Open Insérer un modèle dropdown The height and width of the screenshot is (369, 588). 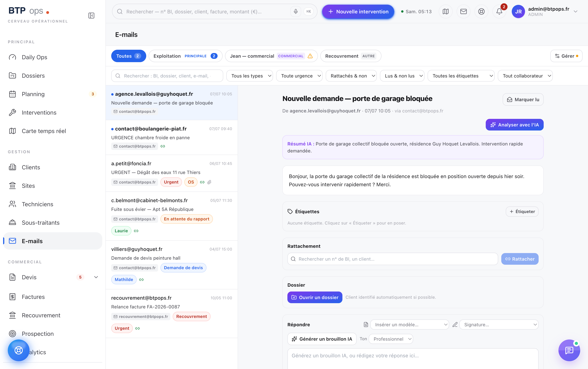[409, 325]
